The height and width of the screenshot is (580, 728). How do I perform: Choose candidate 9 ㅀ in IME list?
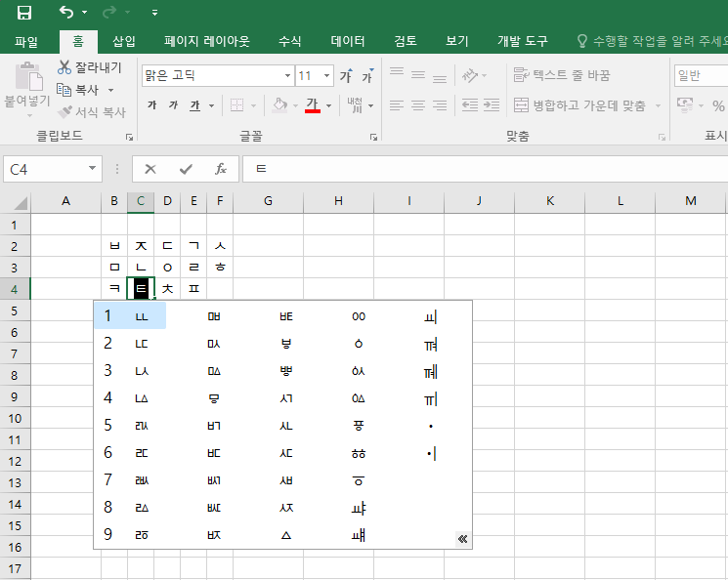point(130,535)
